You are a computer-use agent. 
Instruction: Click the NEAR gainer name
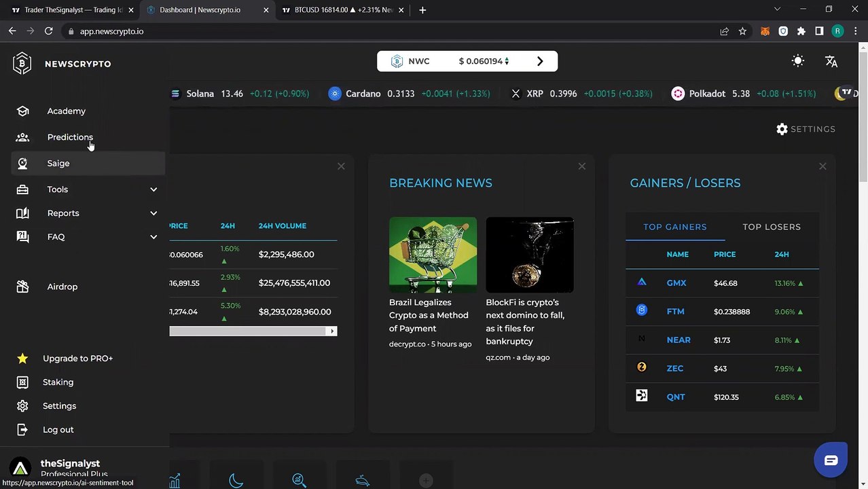pyautogui.click(x=679, y=340)
